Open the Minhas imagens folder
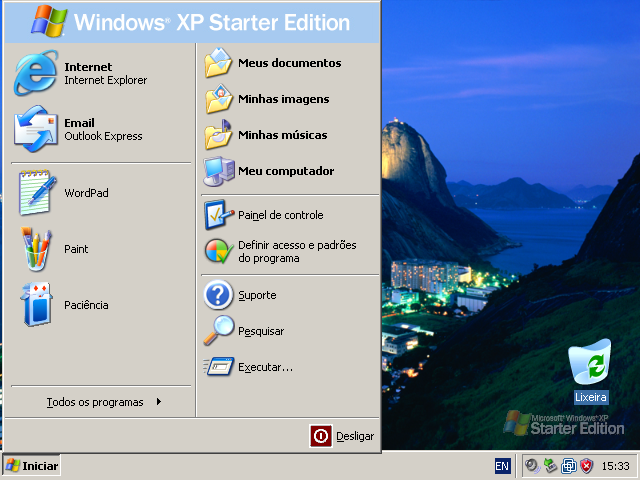Viewport: 640px width, 480px height. tap(282, 99)
